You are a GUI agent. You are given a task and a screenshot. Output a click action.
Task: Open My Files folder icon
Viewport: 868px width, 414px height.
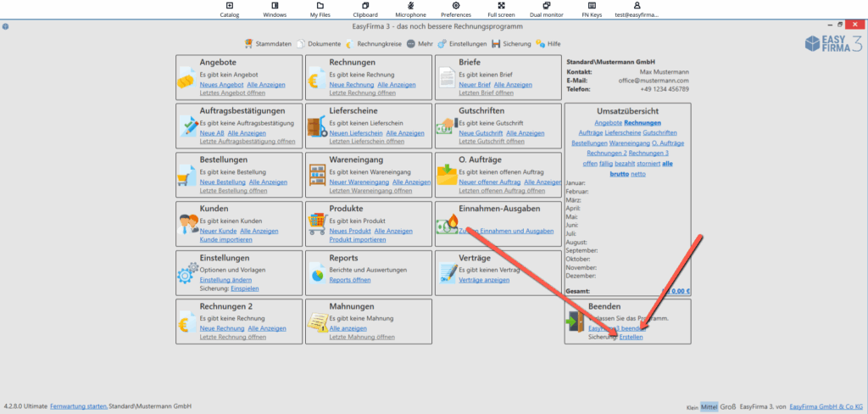(320, 6)
